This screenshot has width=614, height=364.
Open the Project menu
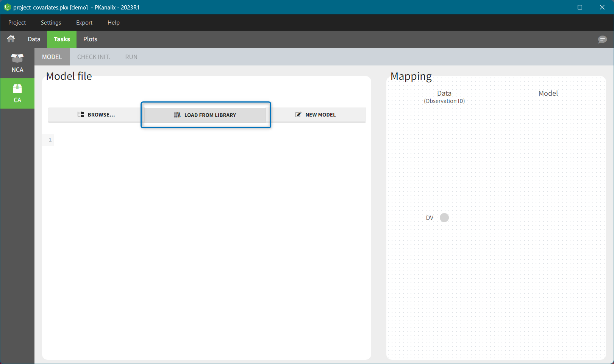(17, 23)
